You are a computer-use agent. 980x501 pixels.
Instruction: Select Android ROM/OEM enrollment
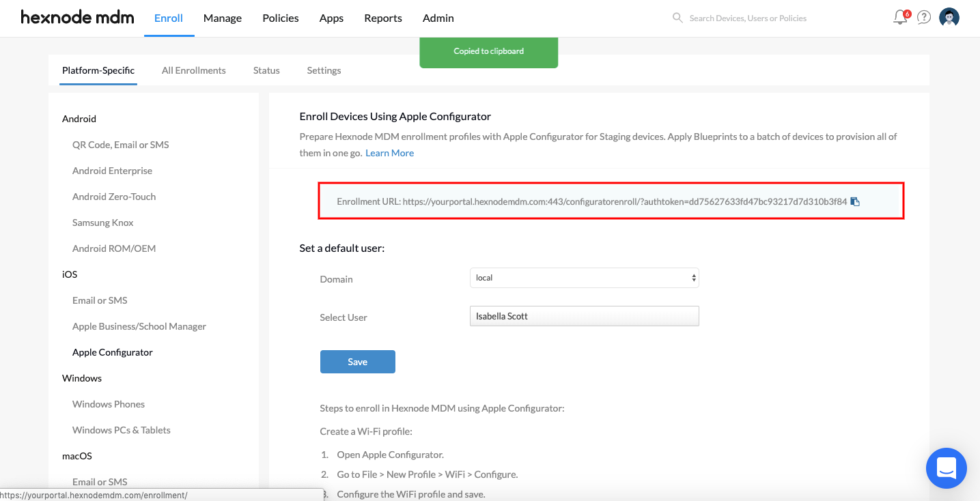(x=114, y=248)
